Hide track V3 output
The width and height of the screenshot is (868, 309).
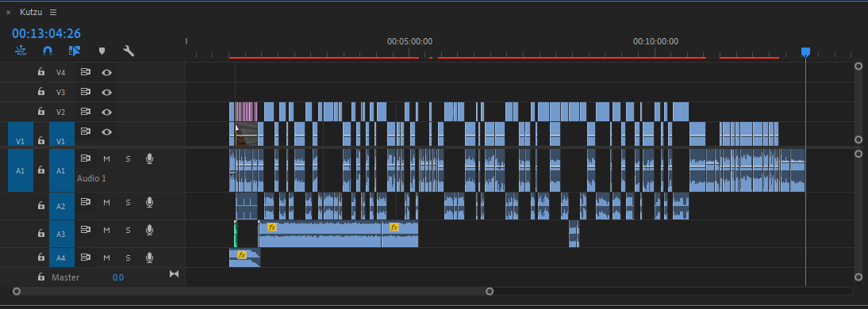(107, 93)
